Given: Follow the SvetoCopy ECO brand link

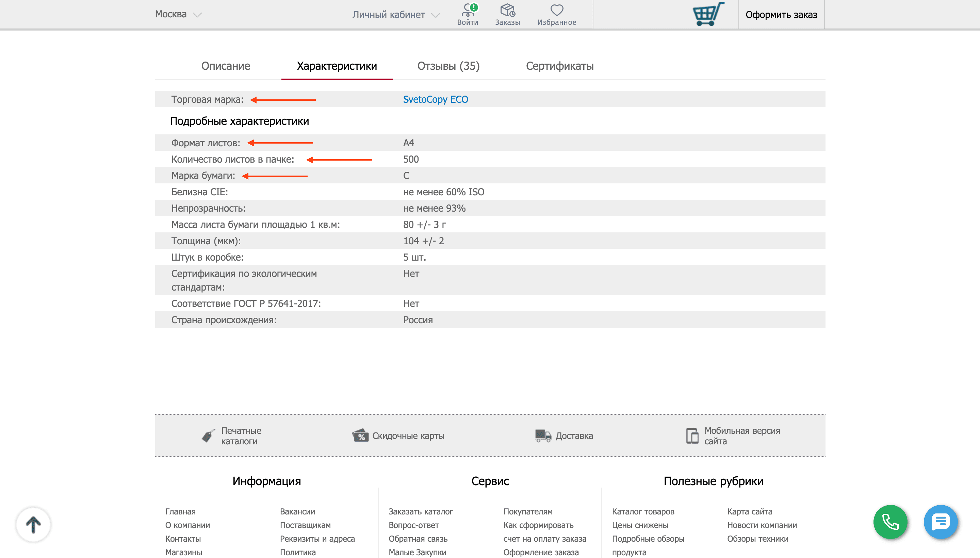Looking at the screenshot, I should [x=435, y=99].
